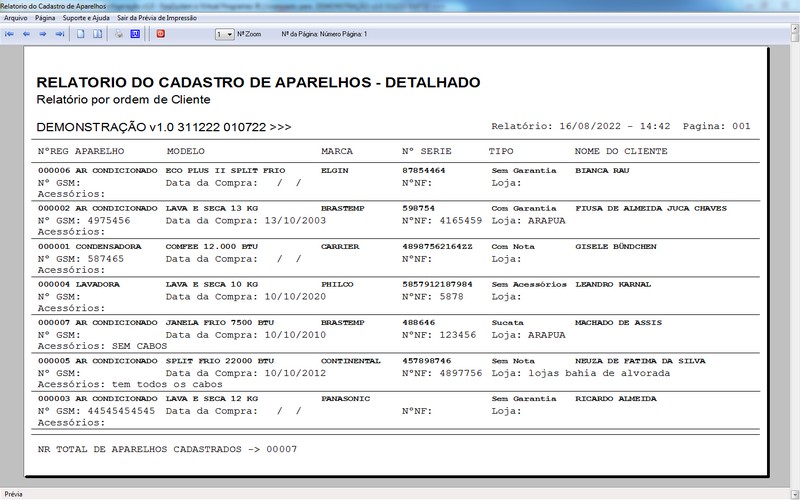The width and height of the screenshot is (800, 500).
Task: Click the next page arrow
Action: point(43,34)
